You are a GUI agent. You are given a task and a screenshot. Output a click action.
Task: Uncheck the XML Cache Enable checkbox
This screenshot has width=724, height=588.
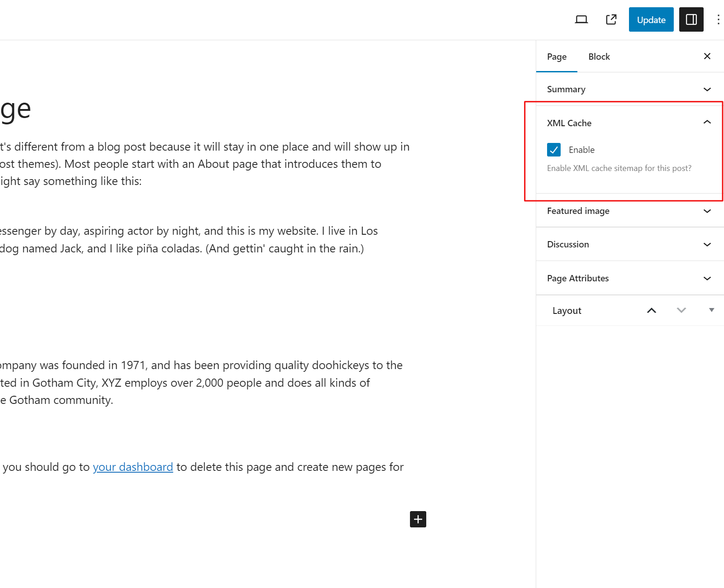point(554,150)
